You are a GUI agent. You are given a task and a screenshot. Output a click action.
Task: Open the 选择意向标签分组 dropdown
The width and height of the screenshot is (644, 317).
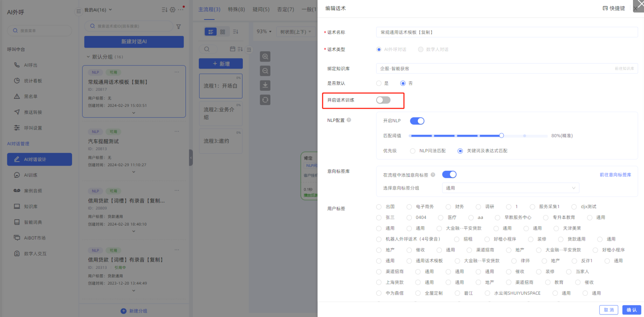tap(510, 188)
